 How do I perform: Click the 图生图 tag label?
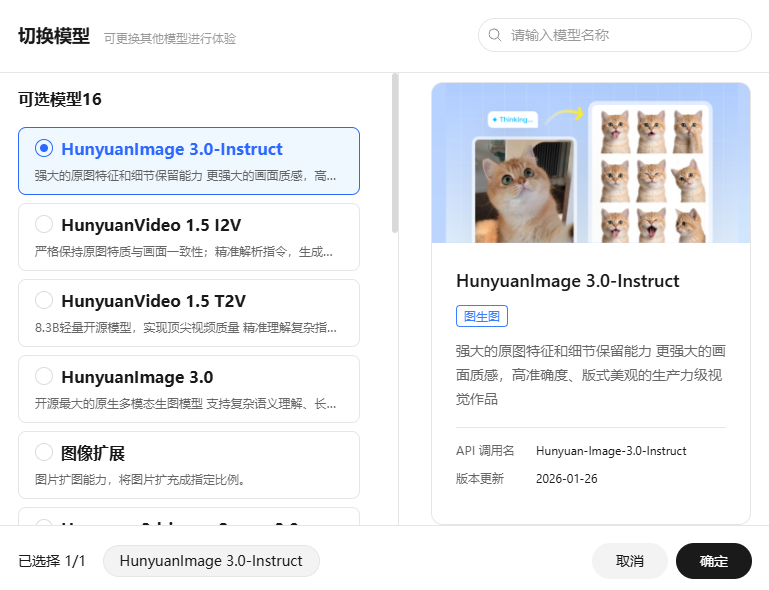[482, 316]
